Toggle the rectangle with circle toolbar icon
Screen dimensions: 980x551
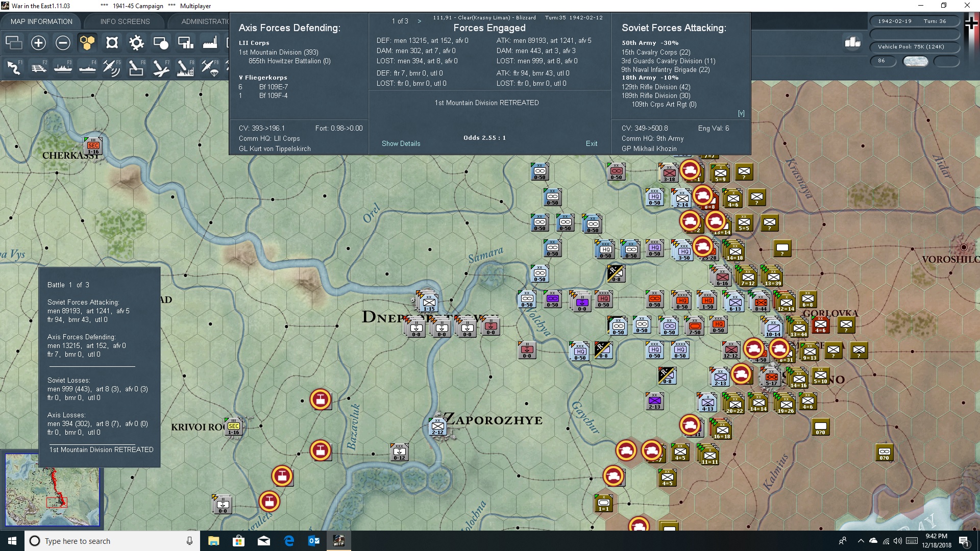(x=161, y=43)
